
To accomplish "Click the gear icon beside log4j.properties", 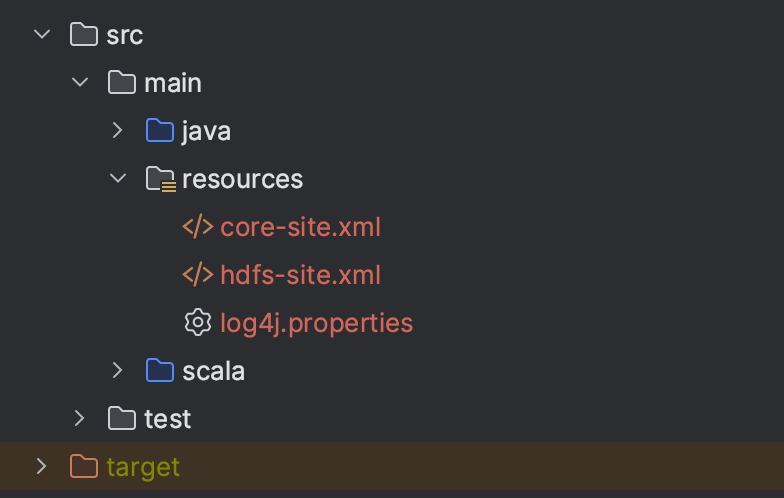I will click(x=198, y=323).
